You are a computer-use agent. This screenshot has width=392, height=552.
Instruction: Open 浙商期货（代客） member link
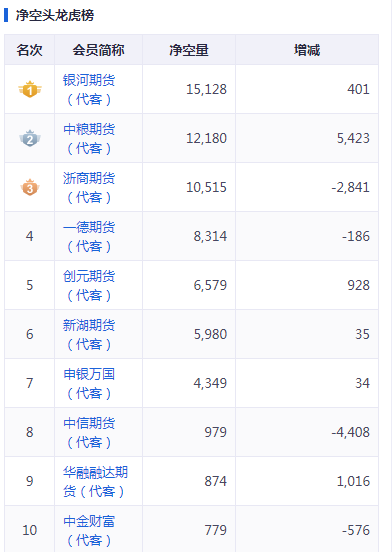tap(89, 187)
